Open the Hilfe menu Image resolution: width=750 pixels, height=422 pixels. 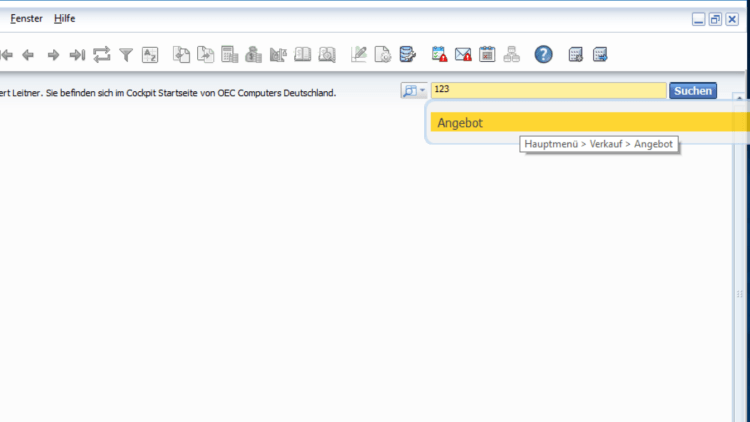pos(65,19)
